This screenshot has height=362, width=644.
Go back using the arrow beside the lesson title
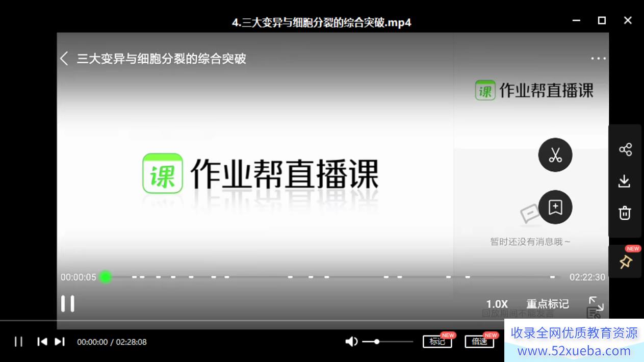pos(64,58)
